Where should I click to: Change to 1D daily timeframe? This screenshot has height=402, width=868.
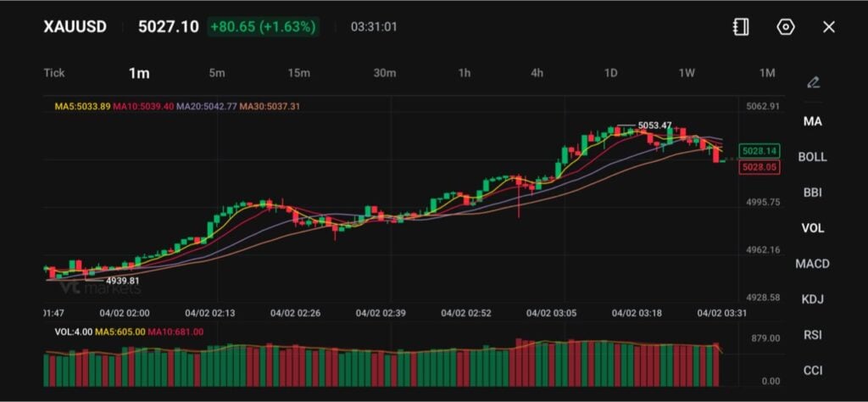(610, 73)
